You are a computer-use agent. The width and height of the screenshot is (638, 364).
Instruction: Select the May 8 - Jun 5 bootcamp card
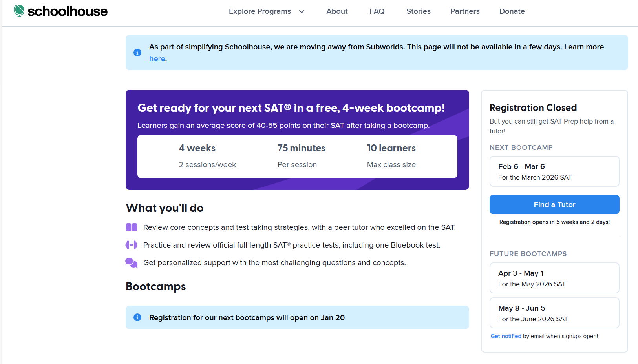point(554,313)
